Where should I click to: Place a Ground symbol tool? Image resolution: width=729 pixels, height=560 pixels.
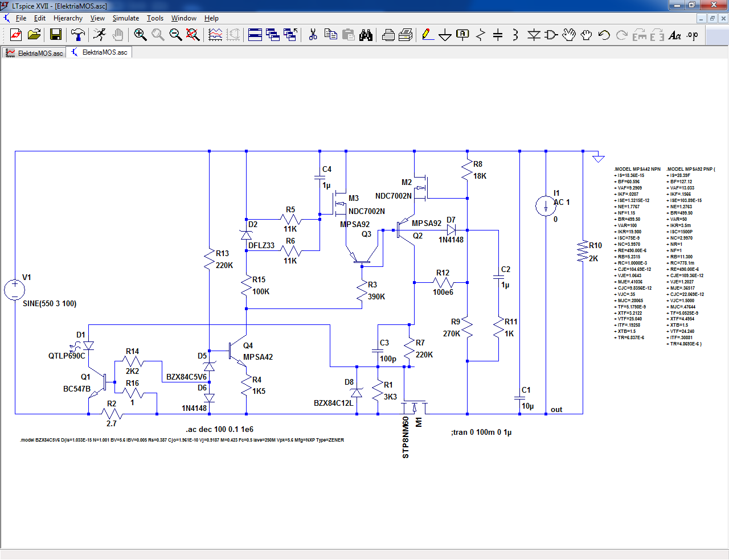(x=445, y=35)
